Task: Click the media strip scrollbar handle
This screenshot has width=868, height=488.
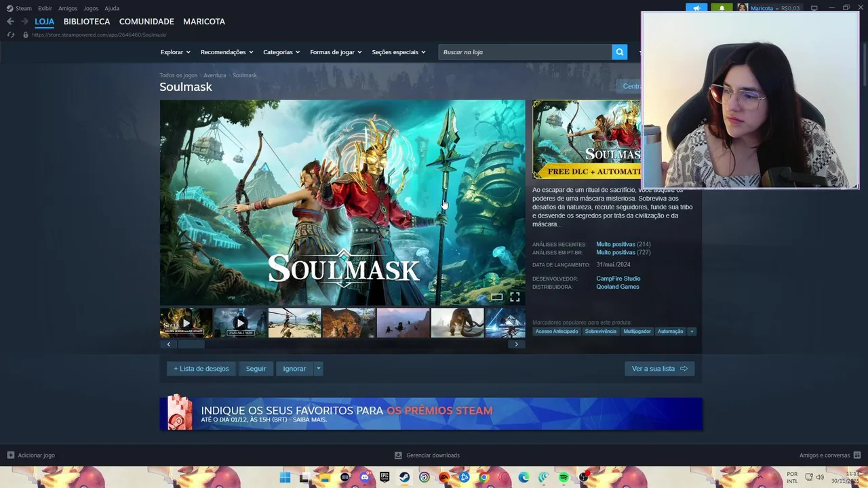Action: (x=191, y=344)
